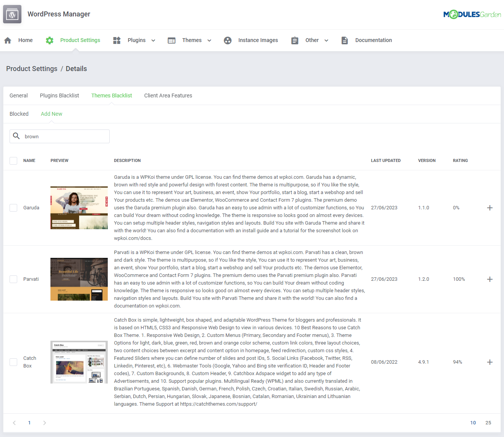Expand the Other menu arrow
This screenshot has width=504, height=437.
[x=326, y=40]
